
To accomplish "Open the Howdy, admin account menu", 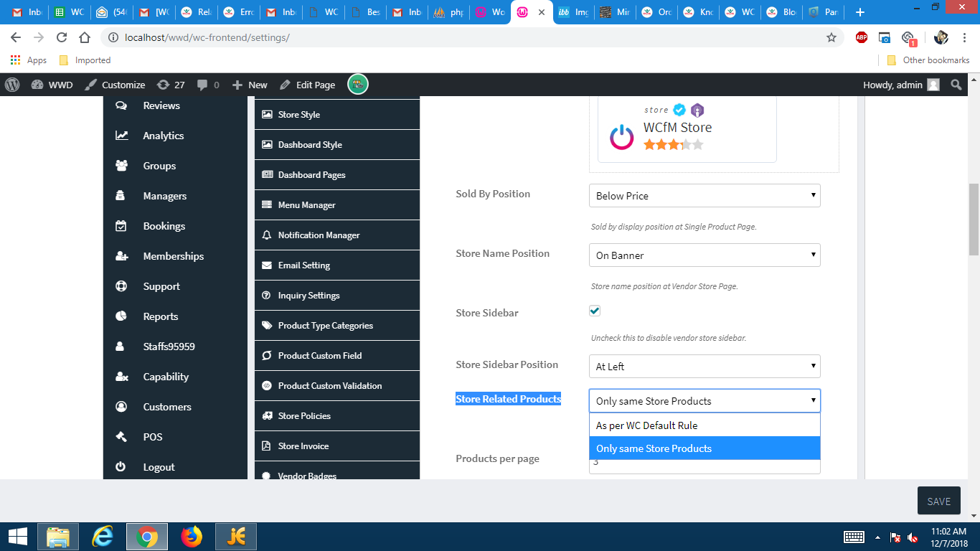I will 901,85.
